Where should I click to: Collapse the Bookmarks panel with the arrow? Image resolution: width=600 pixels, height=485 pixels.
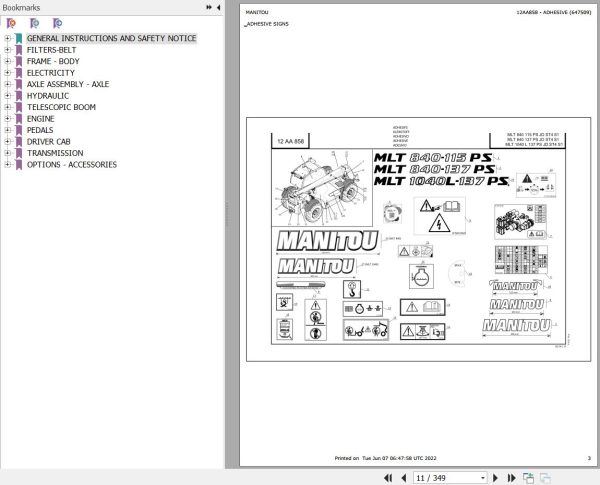pyautogui.click(x=218, y=7)
